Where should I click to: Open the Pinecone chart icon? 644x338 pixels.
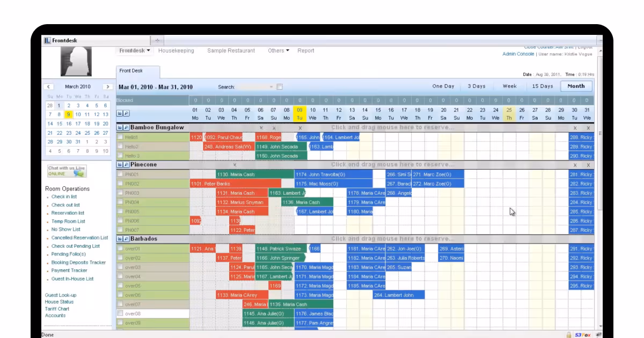point(120,165)
